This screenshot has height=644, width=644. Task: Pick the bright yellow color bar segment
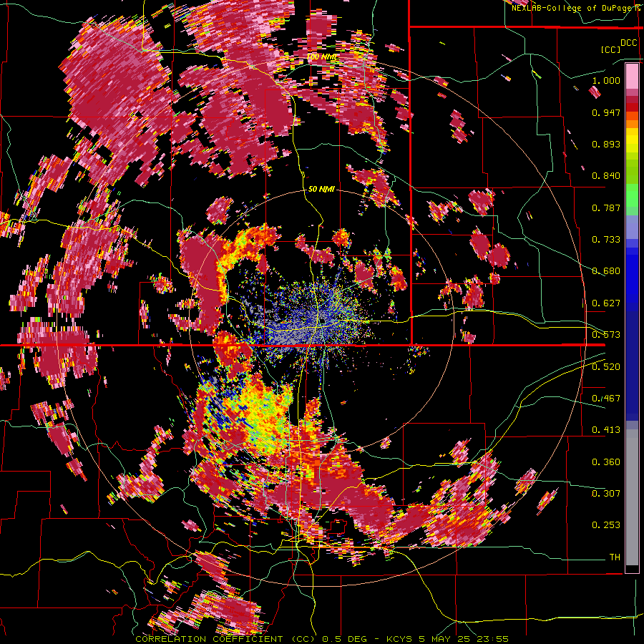(x=632, y=140)
